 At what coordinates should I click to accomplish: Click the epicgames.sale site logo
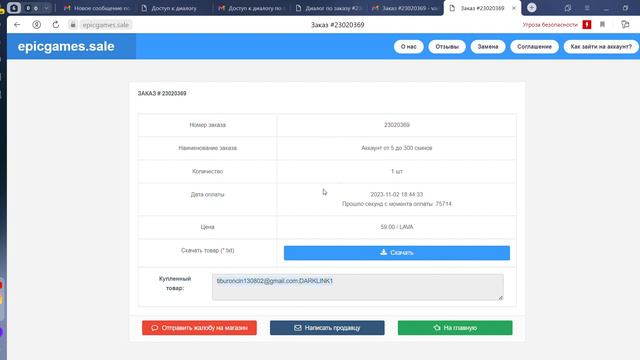(66, 47)
